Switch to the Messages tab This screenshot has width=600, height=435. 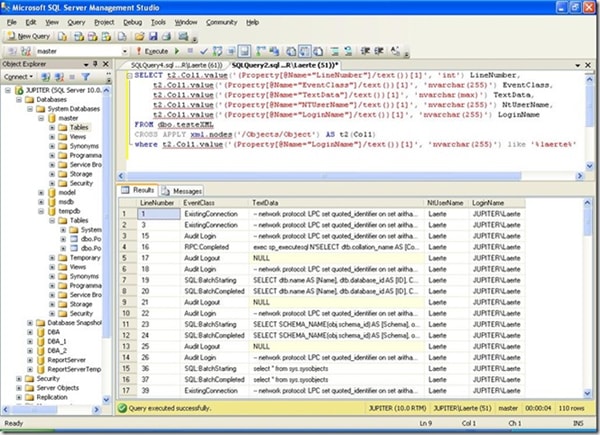(x=182, y=191)
